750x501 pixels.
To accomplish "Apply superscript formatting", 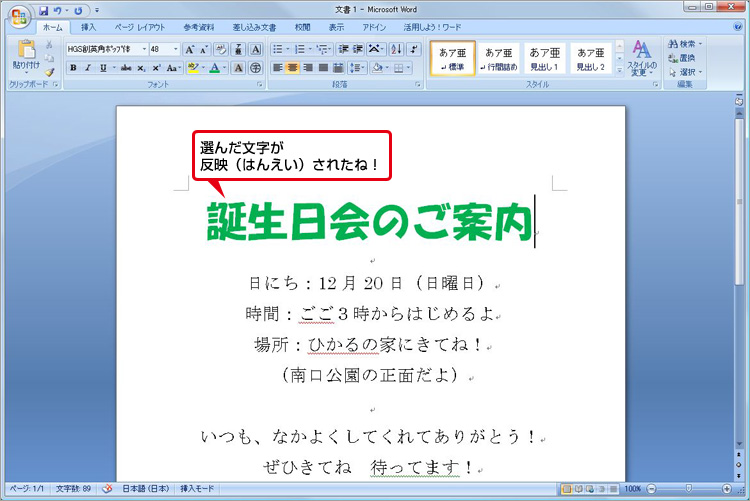I will coord(156,68).
